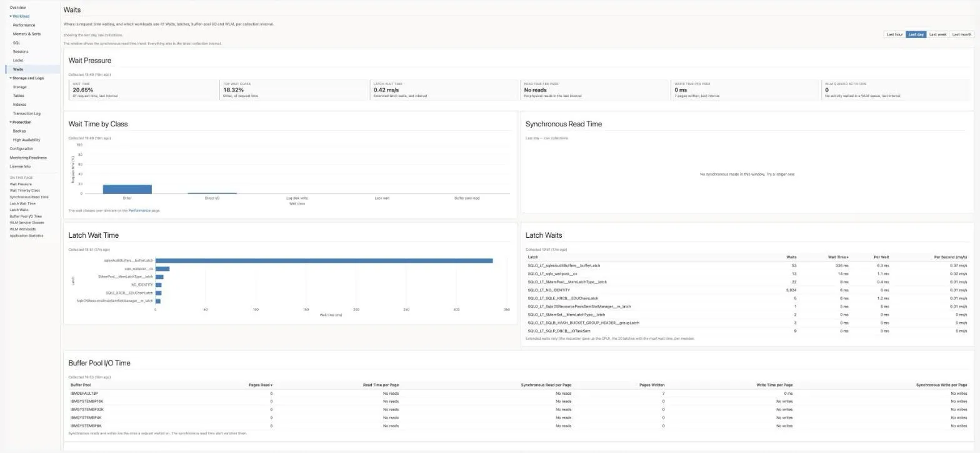
Task: Open the Transaction Log page
Action: point(27,113)
